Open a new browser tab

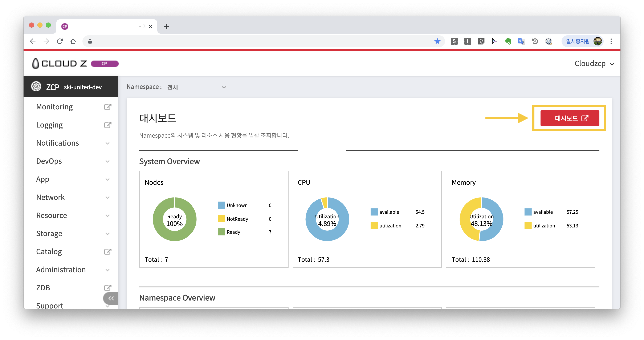pos(167,27)
